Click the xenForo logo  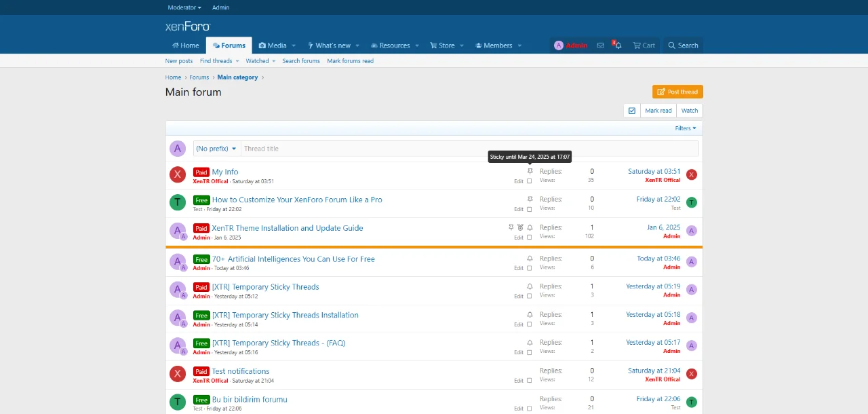pos(188,26)
